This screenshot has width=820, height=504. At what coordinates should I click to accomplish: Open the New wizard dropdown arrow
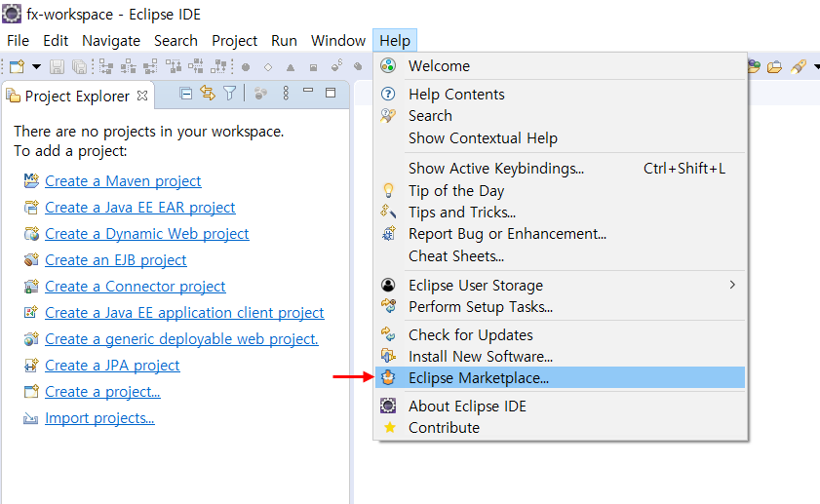click(x=37, y=66)
